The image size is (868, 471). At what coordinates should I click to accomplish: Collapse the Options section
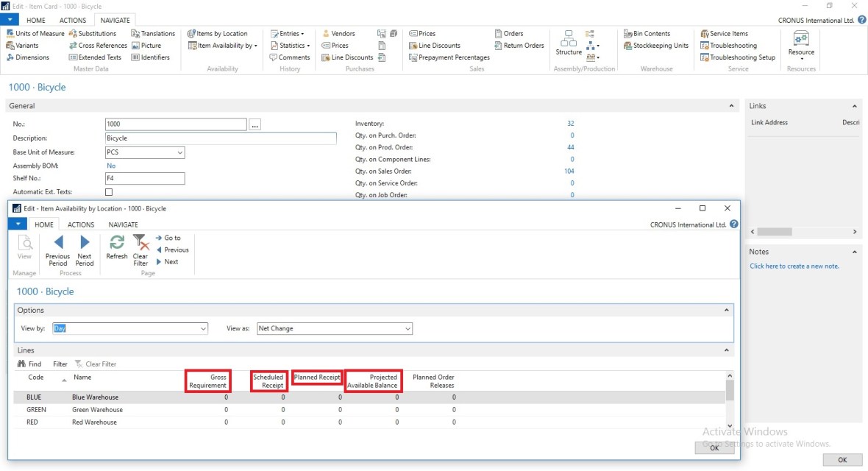tap(727, 311)
